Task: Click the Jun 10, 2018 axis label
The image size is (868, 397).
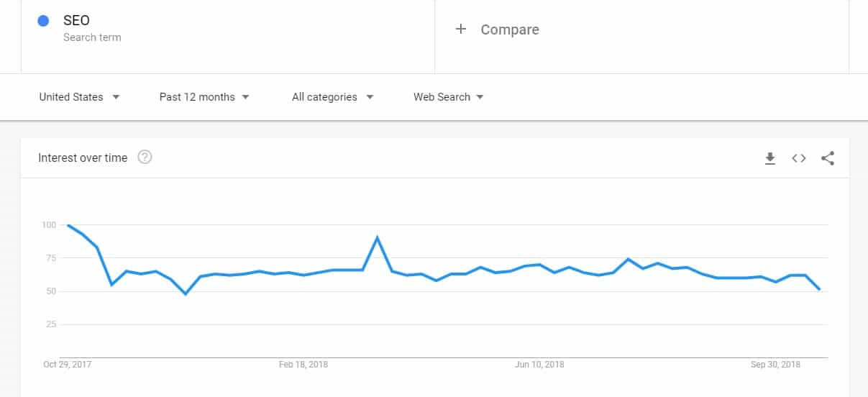Action: (x=539, y=365)
